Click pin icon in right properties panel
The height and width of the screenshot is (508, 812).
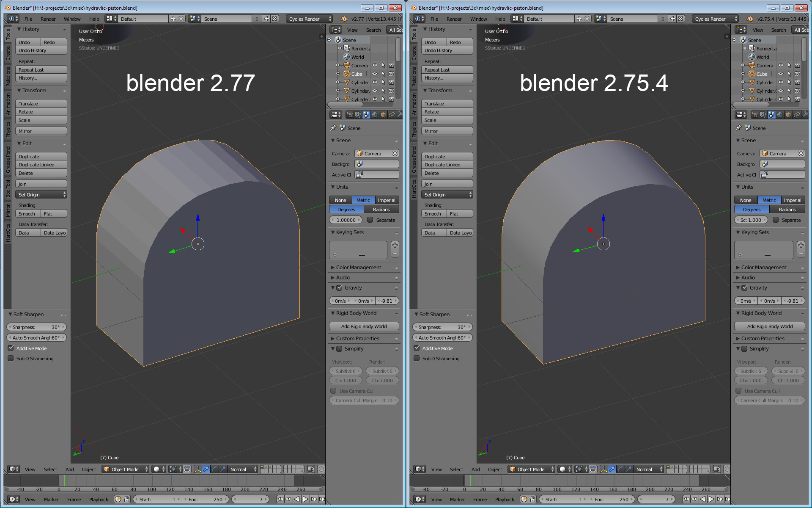(738, 128)
